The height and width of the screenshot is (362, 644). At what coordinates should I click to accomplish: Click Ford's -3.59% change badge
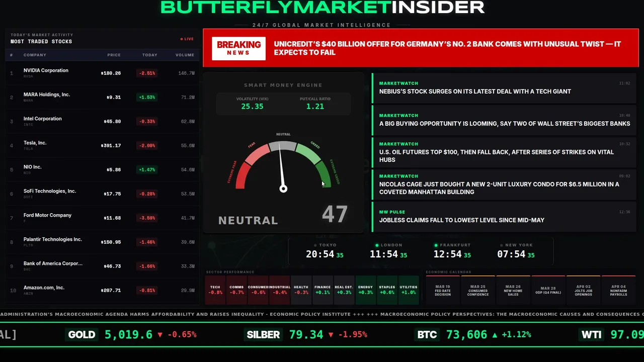[147, 218]
